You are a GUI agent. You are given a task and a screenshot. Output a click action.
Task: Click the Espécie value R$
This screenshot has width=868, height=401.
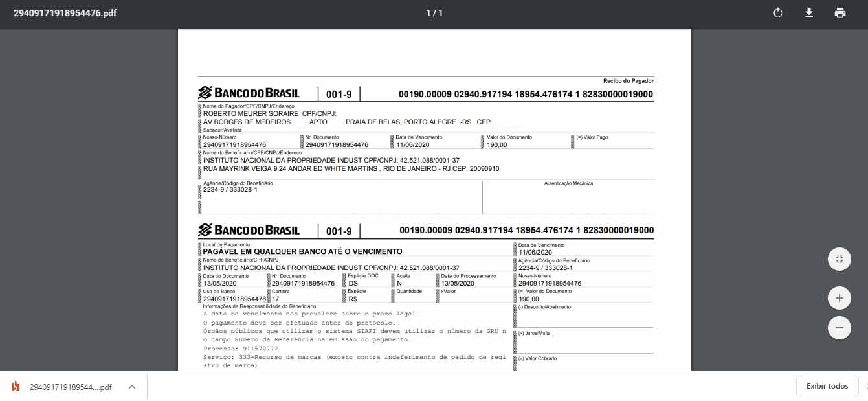(x=353, y=299)
